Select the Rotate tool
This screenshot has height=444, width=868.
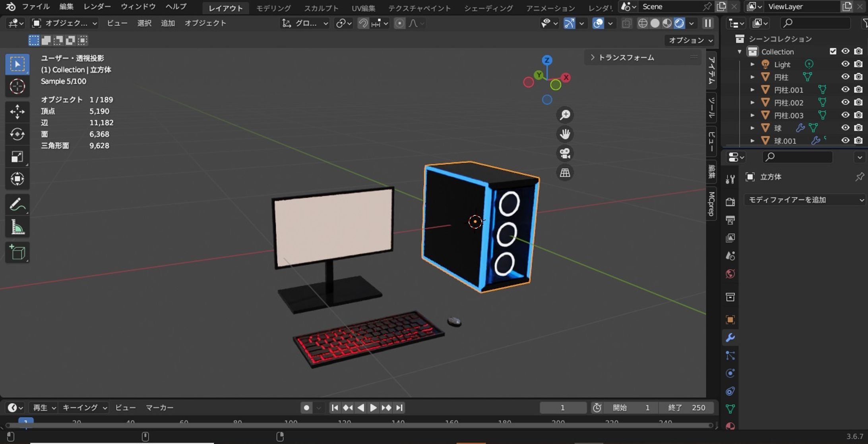[17, 134]
